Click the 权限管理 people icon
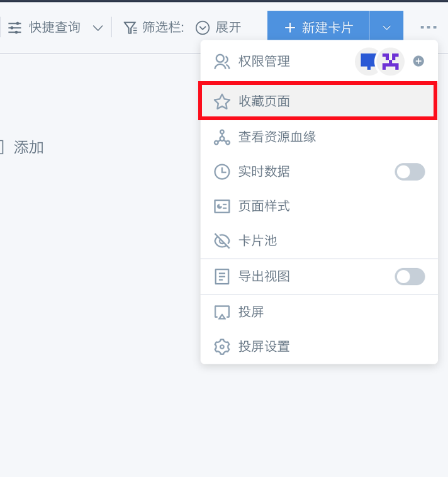448x477 pixels. coord(221,62)
